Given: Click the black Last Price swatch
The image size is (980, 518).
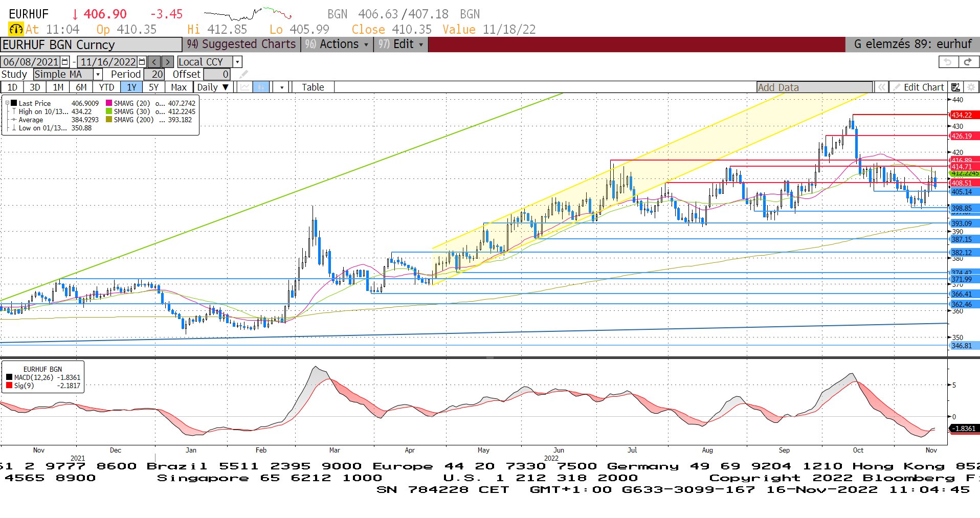Looking at the screenshot, I should pos(14,103).
